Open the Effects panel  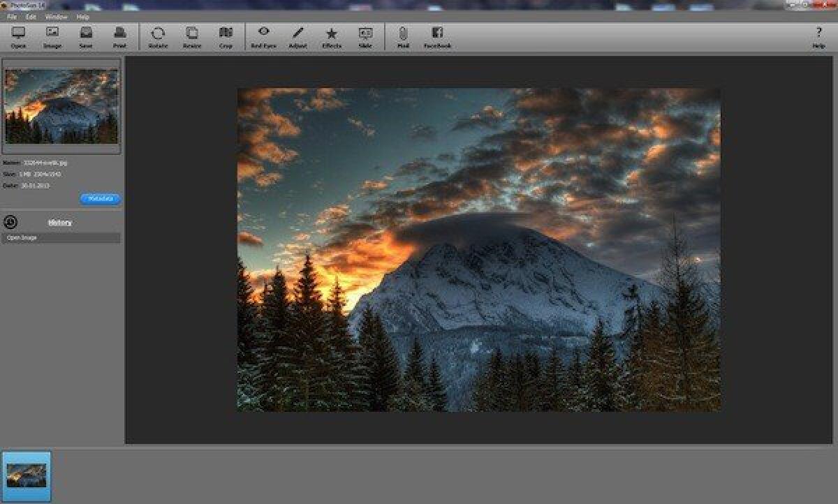(331, 36)
